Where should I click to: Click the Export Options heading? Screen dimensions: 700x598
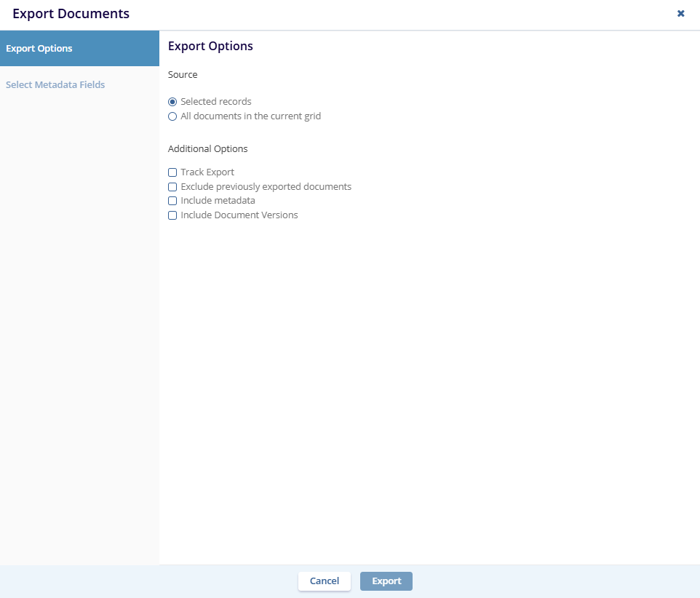(210, 46)
